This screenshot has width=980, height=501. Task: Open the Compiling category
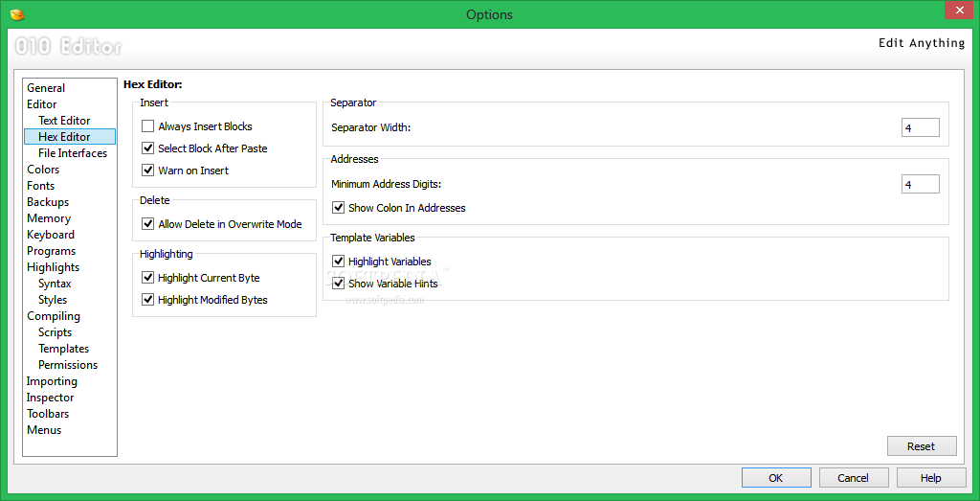tap(54, 316)
